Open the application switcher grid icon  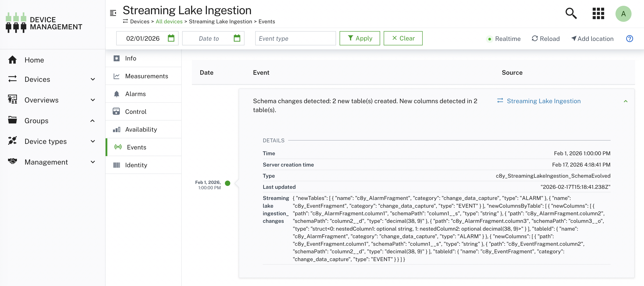[x=598, y=14]
